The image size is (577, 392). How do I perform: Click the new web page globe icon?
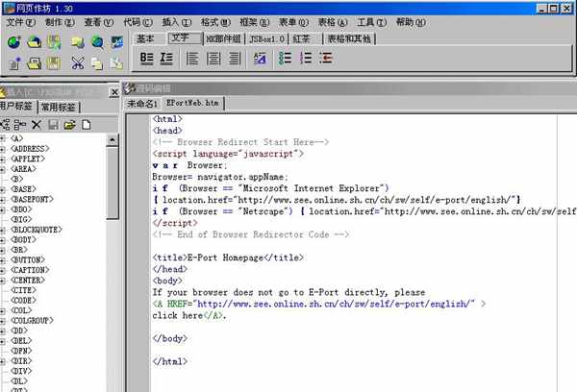tap(14, 42)
